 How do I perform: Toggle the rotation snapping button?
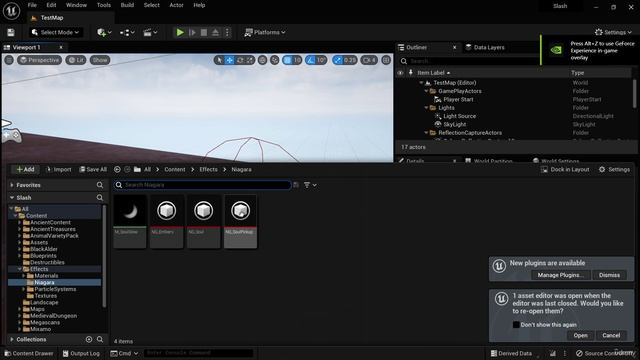pyautogui.click(x=311, y=60)
